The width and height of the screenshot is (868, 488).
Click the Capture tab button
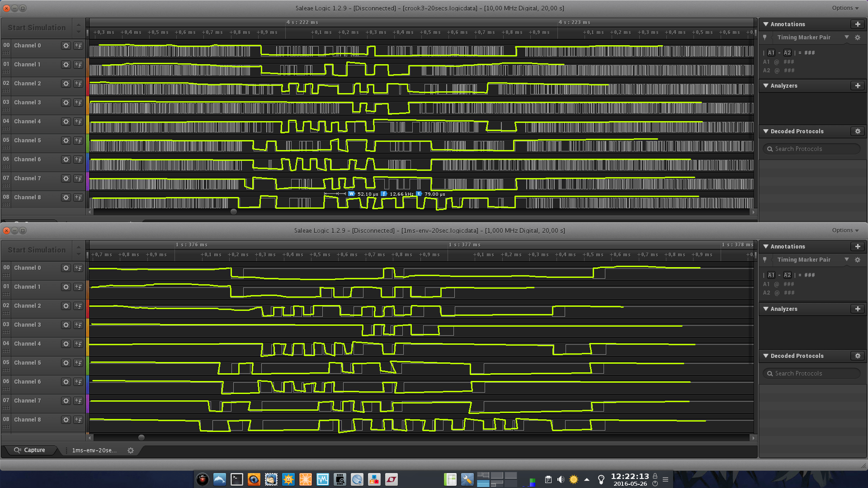coord(30,450)
